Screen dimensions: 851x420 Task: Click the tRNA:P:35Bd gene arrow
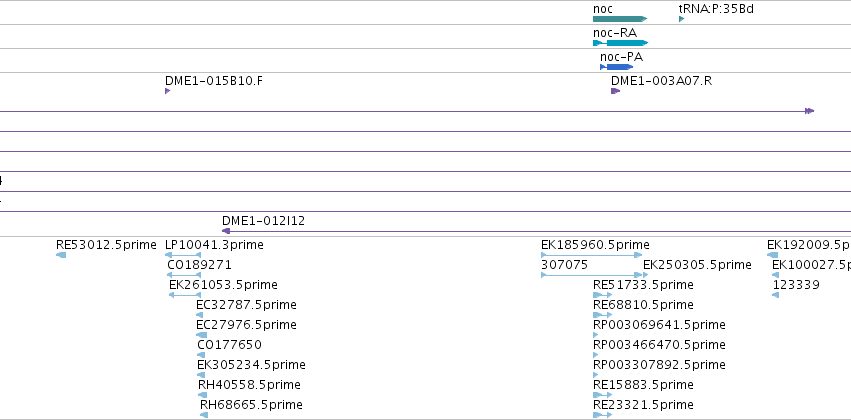click(681, 19)
